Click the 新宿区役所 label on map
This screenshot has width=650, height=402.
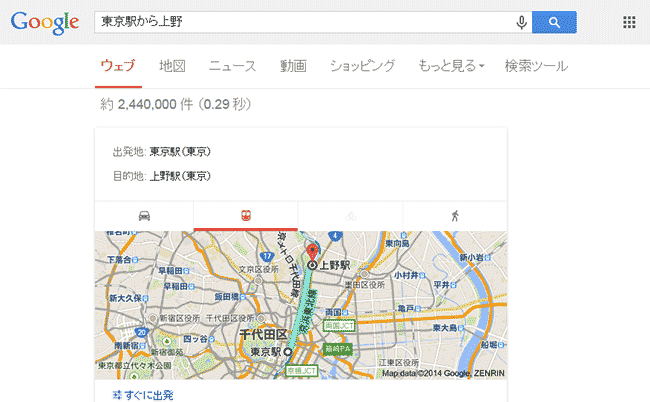pyautogui.click(x=179, y=318)
